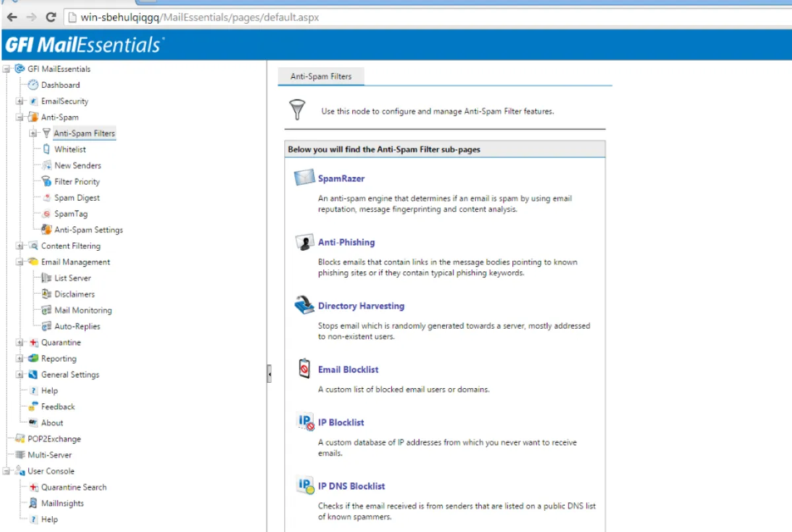The width and height of the screenshot is (792, 532).
Task: Open New Senders via its icon
Action: tap(46, 166)
